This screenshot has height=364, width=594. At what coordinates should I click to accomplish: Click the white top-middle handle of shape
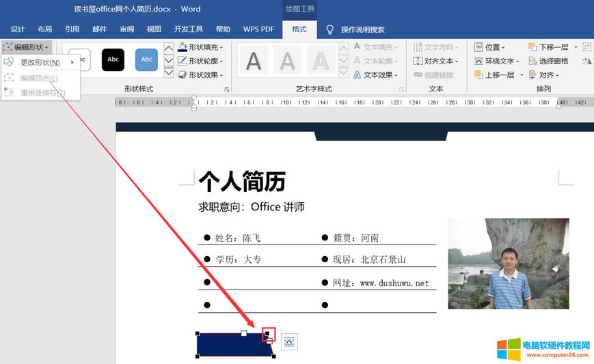243,333
